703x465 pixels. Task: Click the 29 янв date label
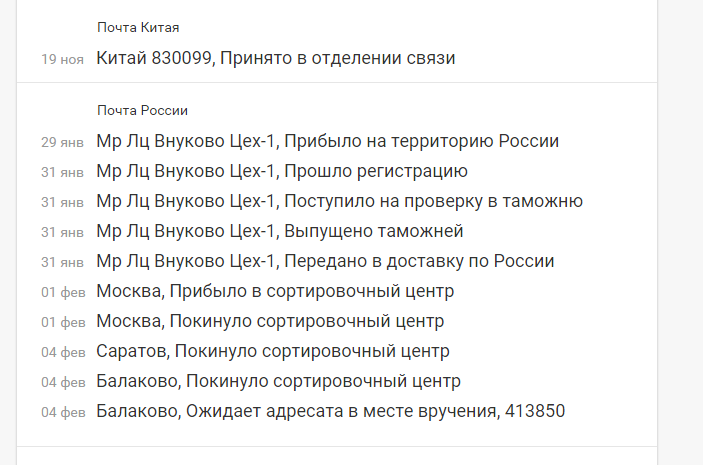coord(62,142)
